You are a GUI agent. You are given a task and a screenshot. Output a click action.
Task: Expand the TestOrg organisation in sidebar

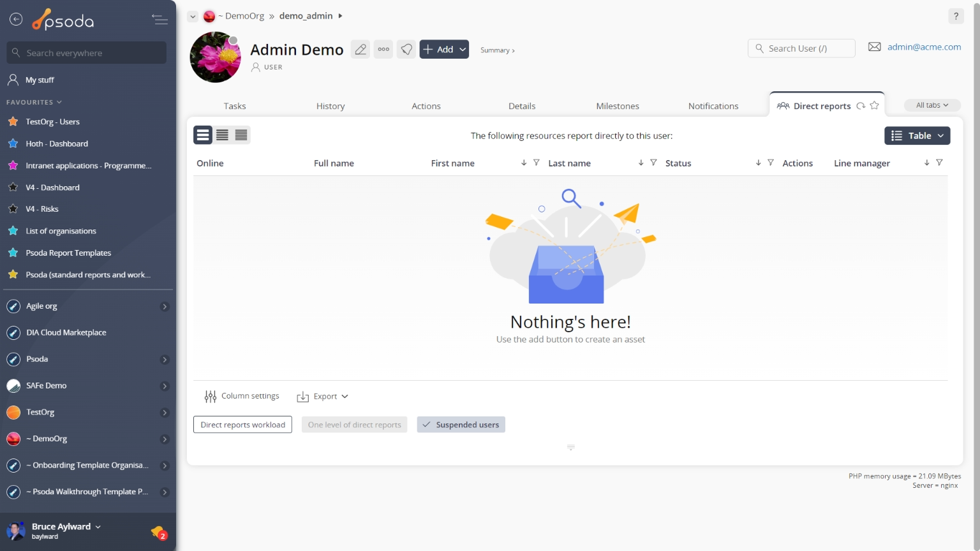[x=165, y=413]
